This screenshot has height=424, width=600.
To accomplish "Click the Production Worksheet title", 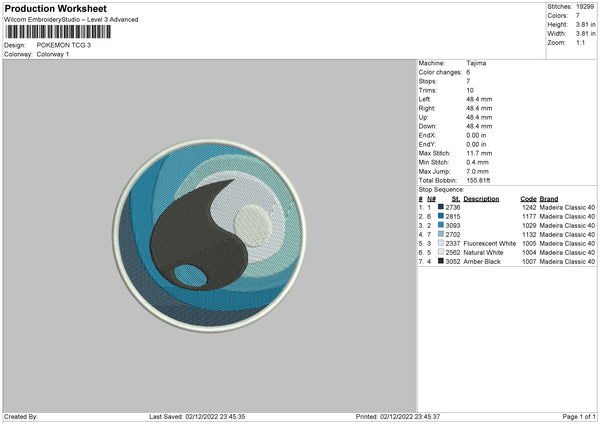I will 55,8.
